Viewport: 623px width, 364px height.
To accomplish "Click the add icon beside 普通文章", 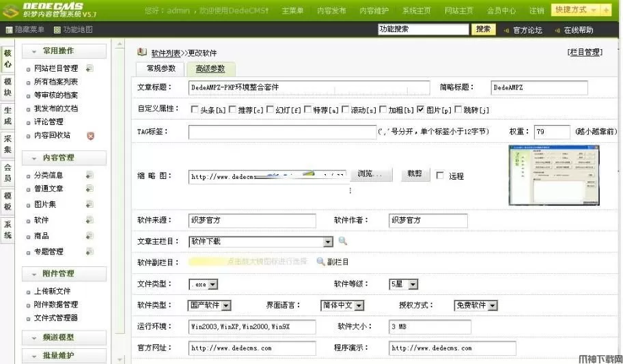I will [89, 188].
